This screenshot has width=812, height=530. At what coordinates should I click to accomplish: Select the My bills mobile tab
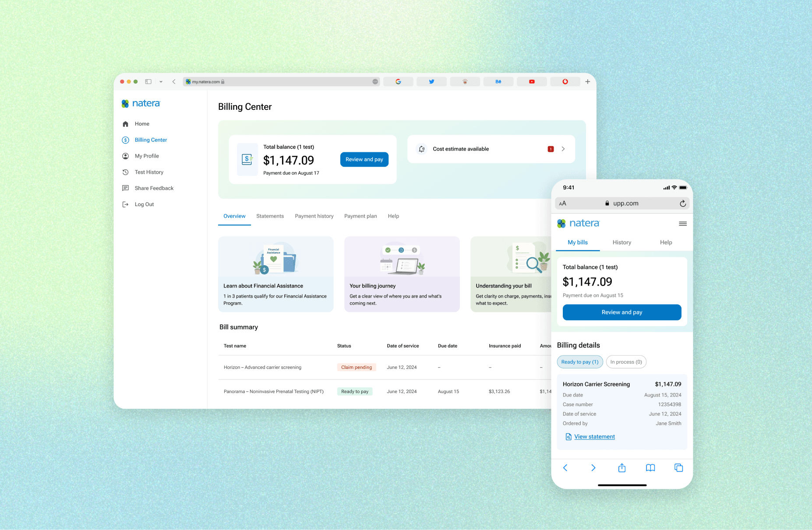(578, 242)
